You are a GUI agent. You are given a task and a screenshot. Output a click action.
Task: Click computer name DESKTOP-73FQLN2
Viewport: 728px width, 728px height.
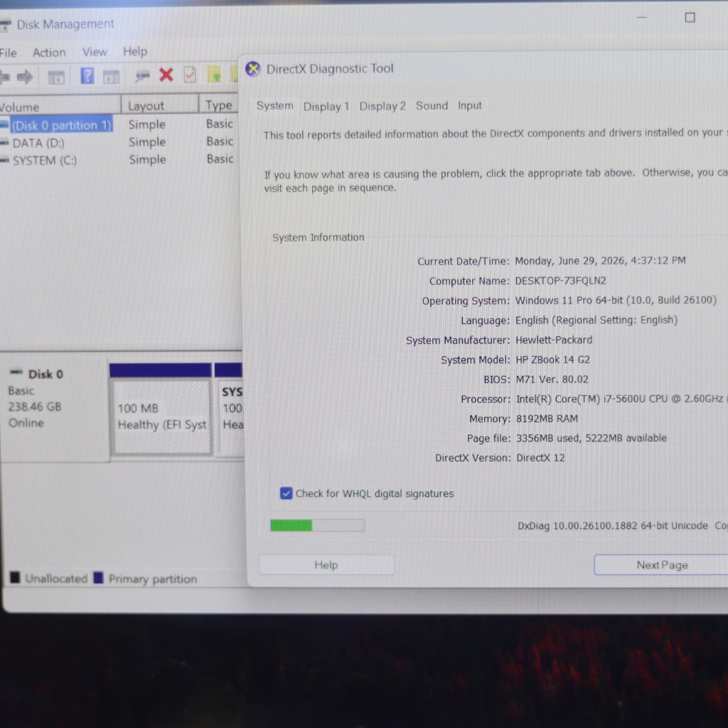point(560,280)
